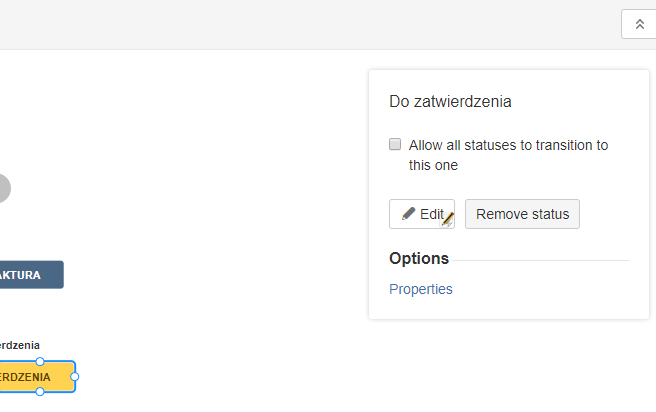This screenshot has height=412, width=656.
Task: Select the yellow ERDZENIA status node
Action: [x=37, y=377]
